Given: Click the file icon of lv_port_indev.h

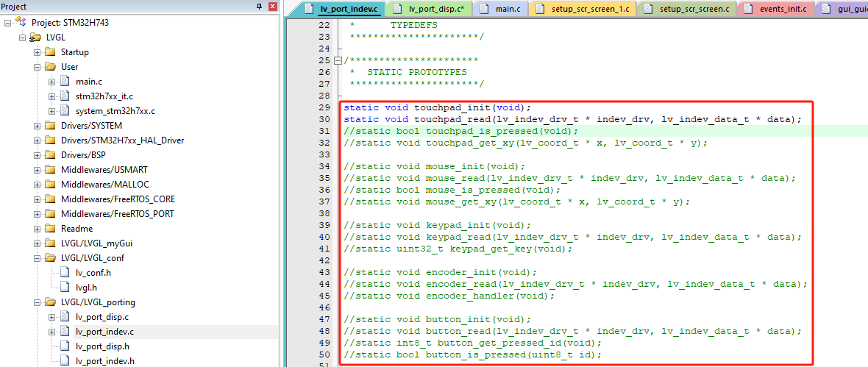Looking at the screenshot, I should [64, 361].
